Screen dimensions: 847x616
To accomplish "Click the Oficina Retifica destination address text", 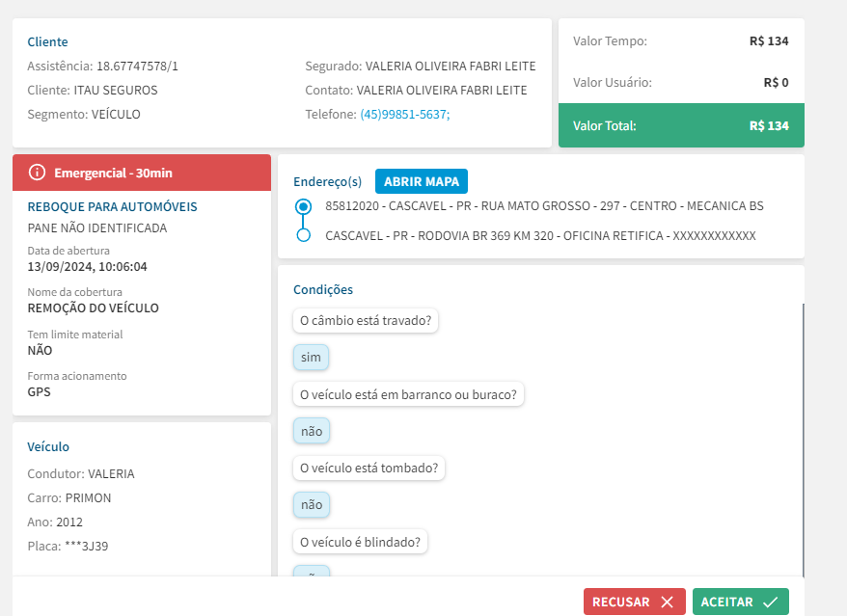I will click(540, 235).
